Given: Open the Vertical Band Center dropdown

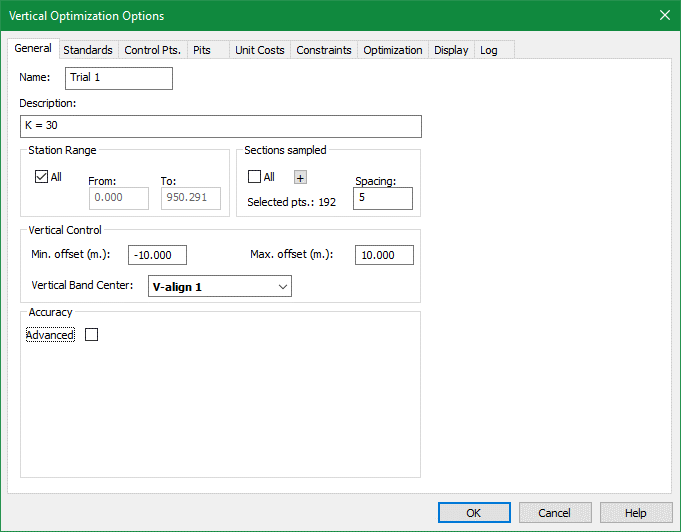Looking at the screenshot, I should pyautogui.click(x=219, y=287).
